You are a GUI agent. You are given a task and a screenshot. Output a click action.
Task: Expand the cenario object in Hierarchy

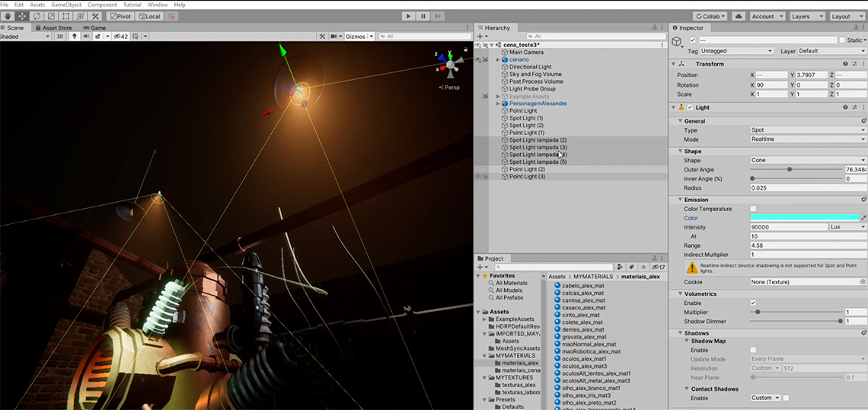[498, 59]
